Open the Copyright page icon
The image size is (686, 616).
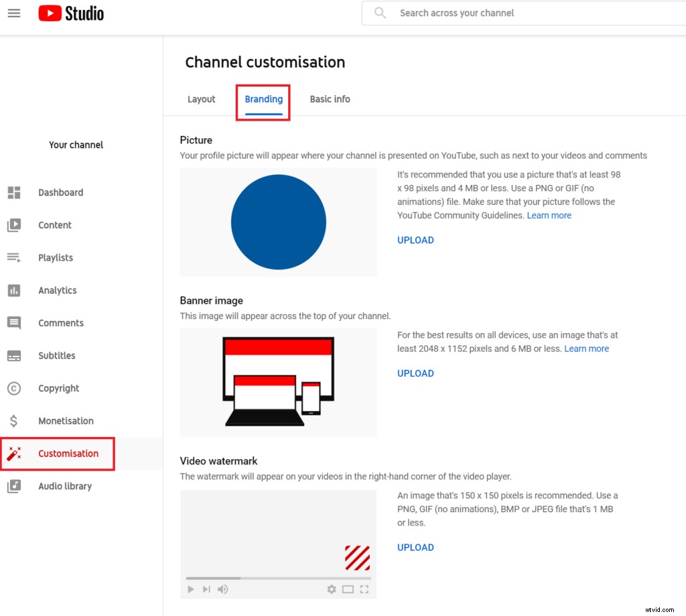tap(14, 388)
